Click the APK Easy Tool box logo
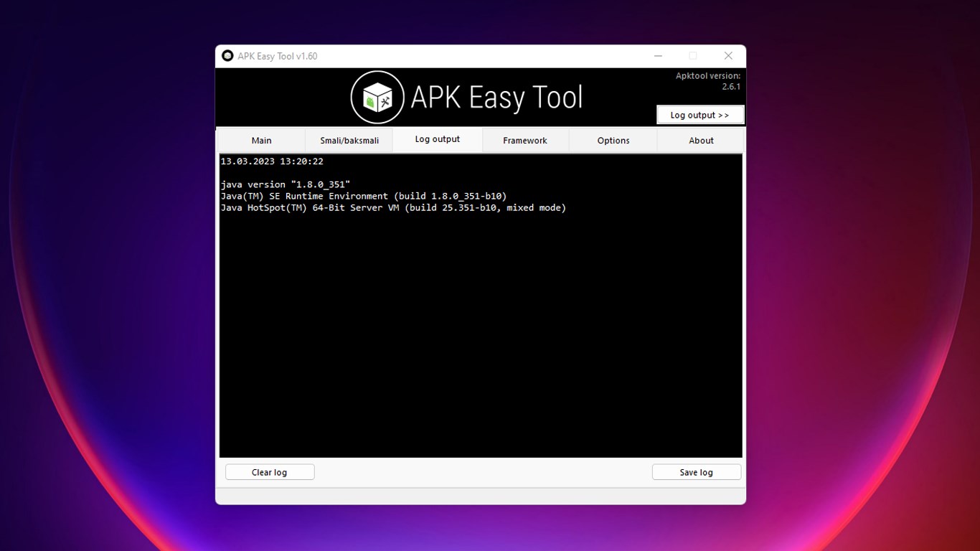980x551 pixels. (377, 98)
